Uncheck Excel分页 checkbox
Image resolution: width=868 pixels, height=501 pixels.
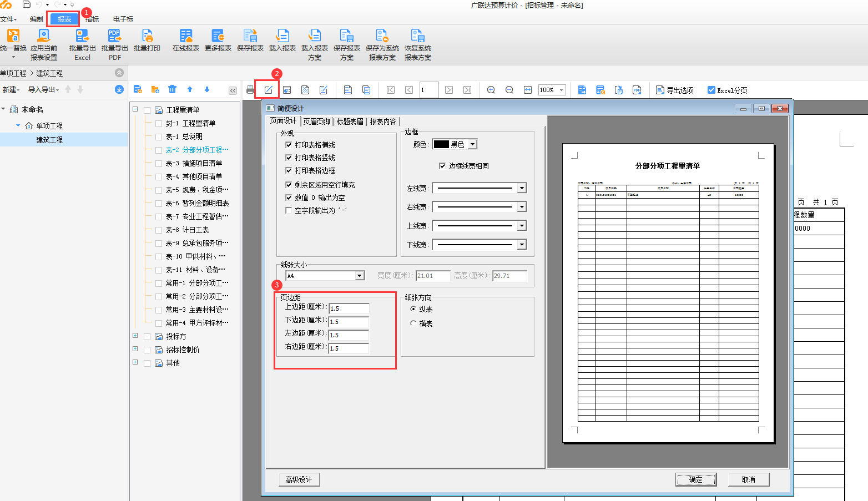(x=711, y=90)
